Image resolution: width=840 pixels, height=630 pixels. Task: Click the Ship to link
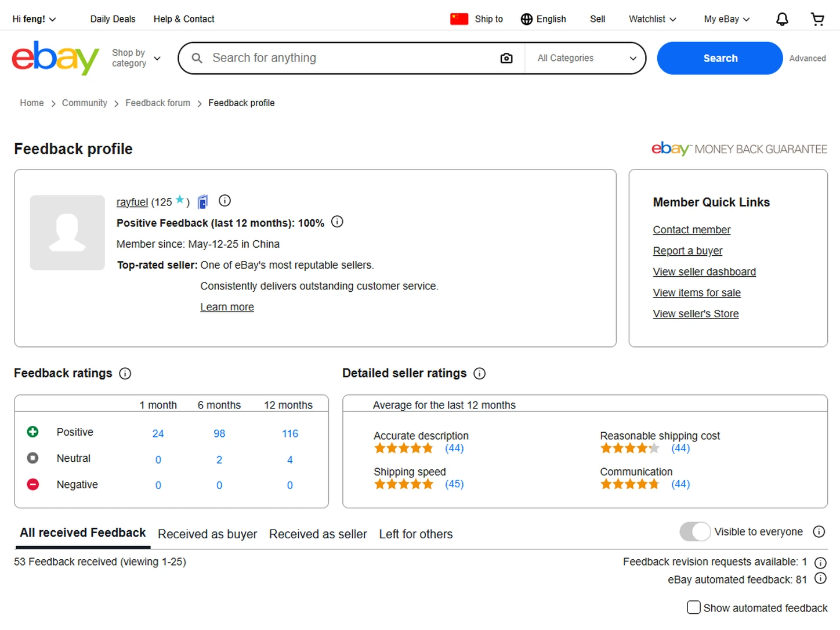[x=488, y=19]
